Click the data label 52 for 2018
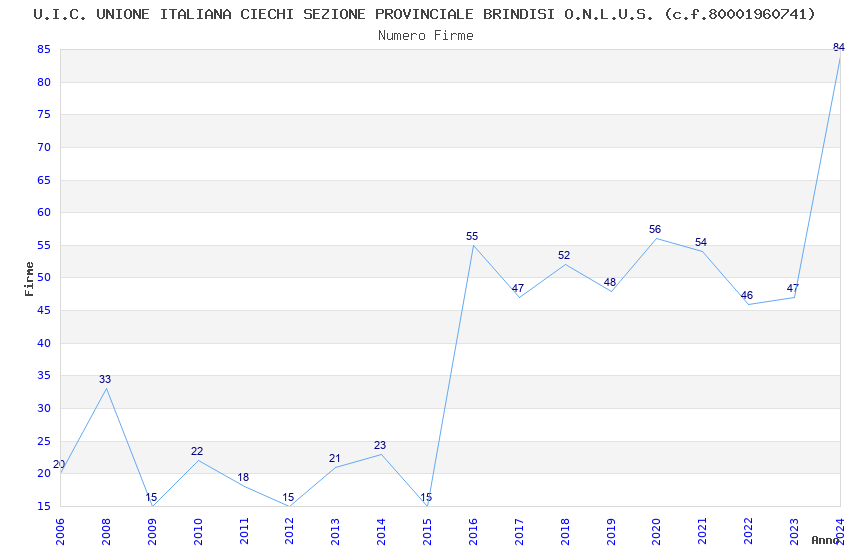 pyautogui.click(x=564, y=255)
